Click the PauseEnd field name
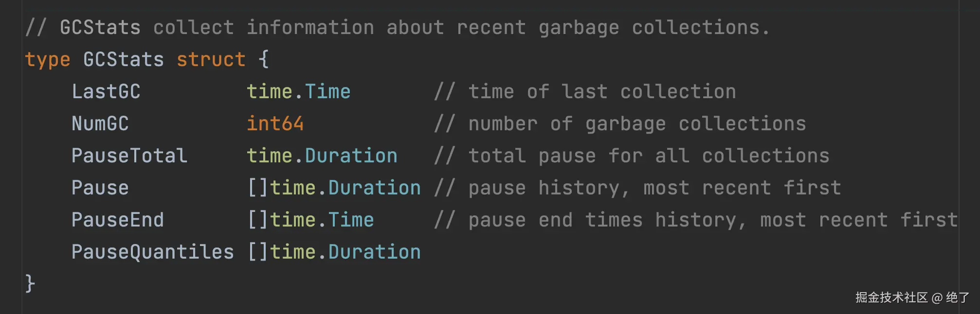Image resolution: width=980 pixels, height=314 pixels. tap(117, 220)
